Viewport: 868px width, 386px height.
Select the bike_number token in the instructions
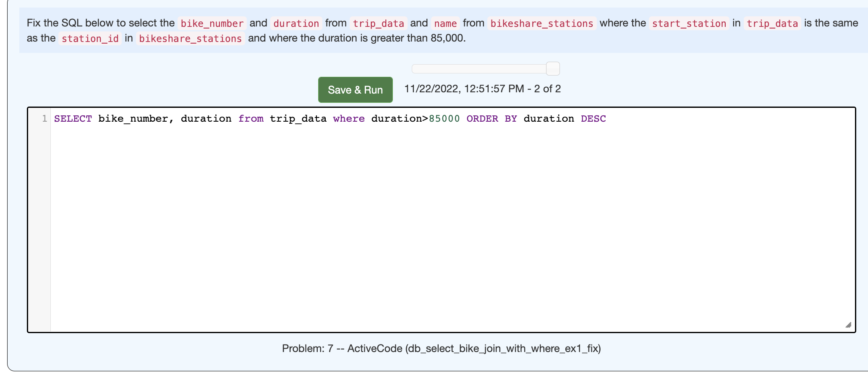click(x=212, y=23)
